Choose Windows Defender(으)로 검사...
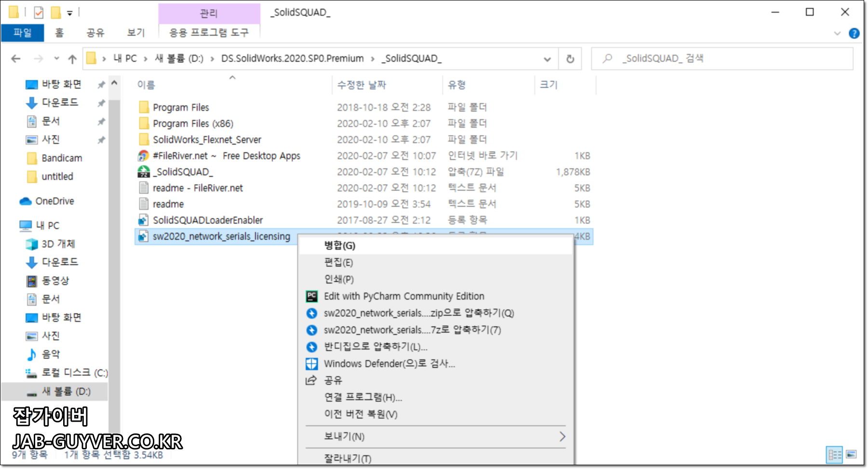The height and width of the screenshot is (469, 868). pyautogui.click(x=435, y=363)
